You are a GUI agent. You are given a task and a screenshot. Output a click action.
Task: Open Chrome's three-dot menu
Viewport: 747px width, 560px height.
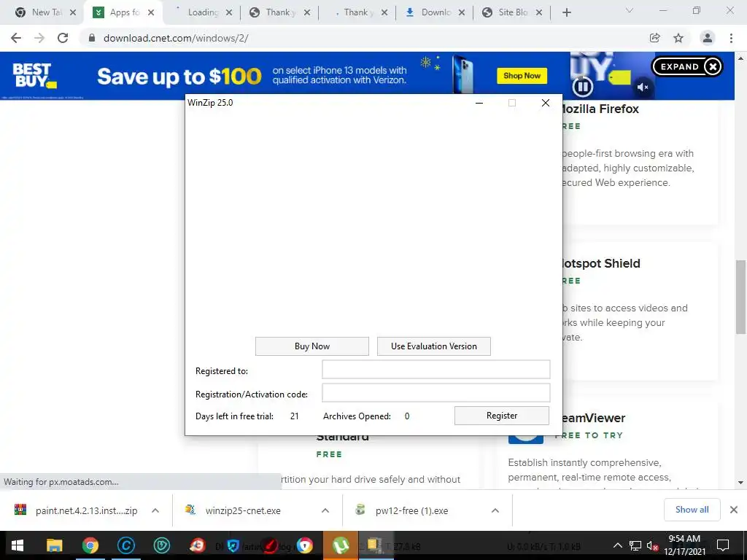tap(731, 38)
